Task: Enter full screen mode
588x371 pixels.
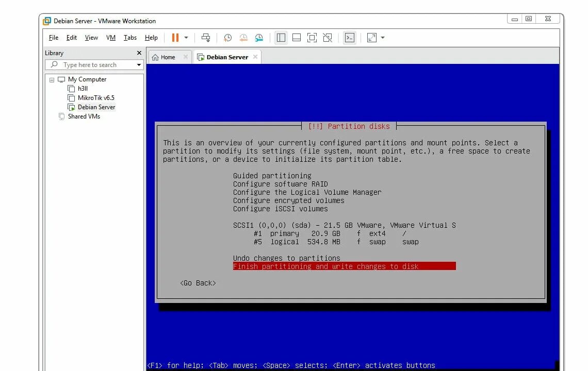Action: [312, 37]
